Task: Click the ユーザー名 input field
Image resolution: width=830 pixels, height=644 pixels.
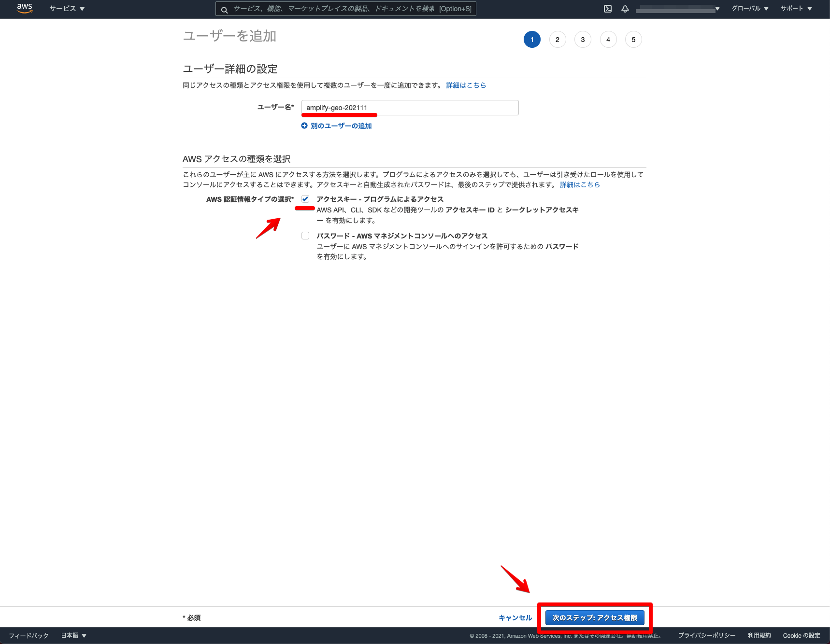Action: click(410, 108)
